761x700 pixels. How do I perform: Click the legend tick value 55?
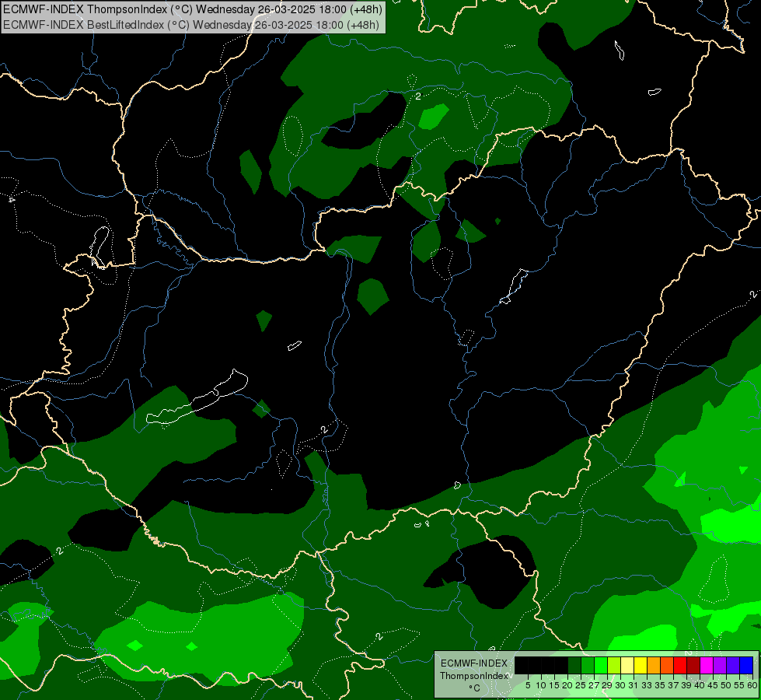point(739,685)
